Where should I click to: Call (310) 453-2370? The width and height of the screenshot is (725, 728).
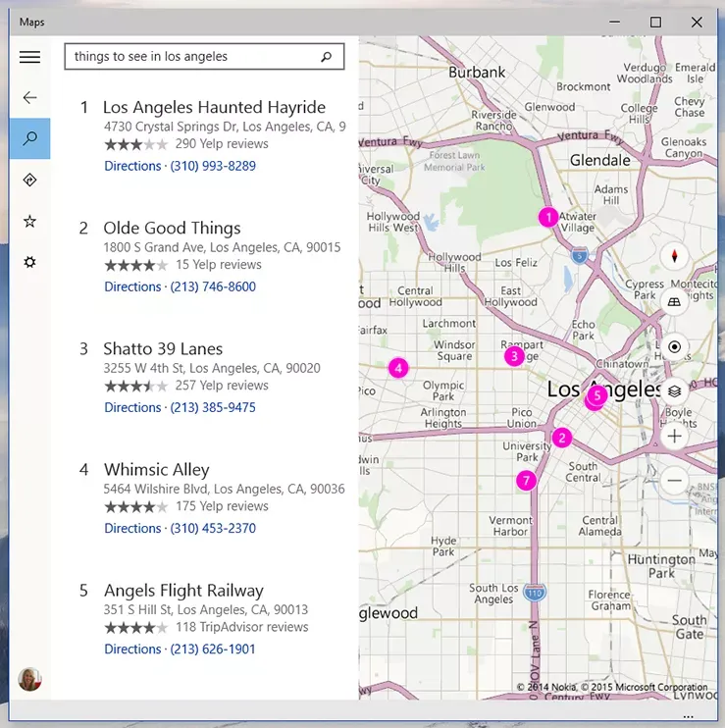pos(213,528)
